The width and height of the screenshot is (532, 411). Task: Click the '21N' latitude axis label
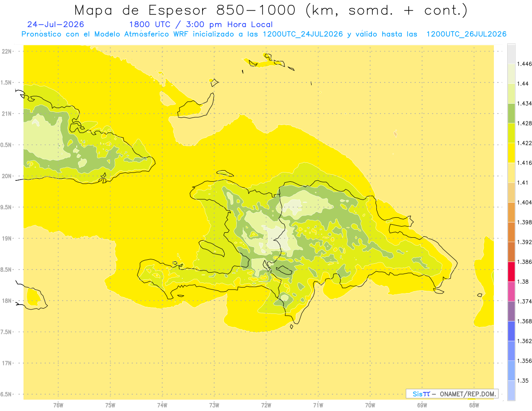[x=7, y=114]
